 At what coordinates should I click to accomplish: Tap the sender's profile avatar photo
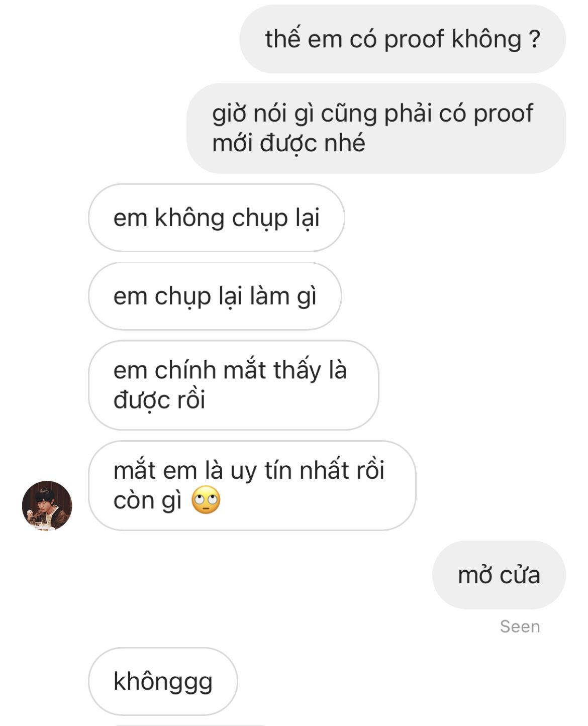(47, 505)
